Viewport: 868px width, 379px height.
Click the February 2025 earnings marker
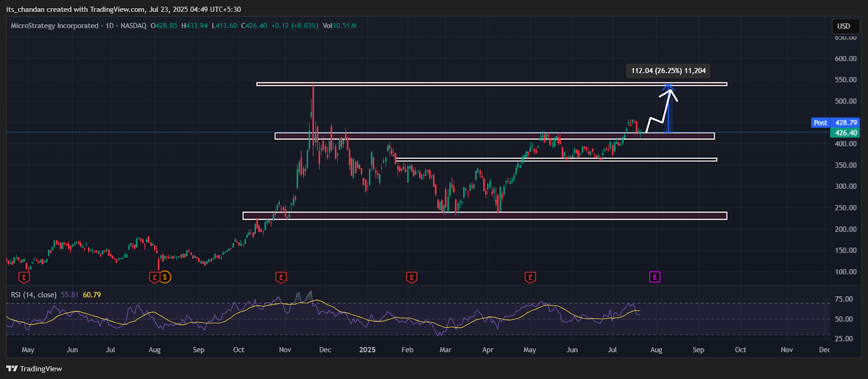411,278
